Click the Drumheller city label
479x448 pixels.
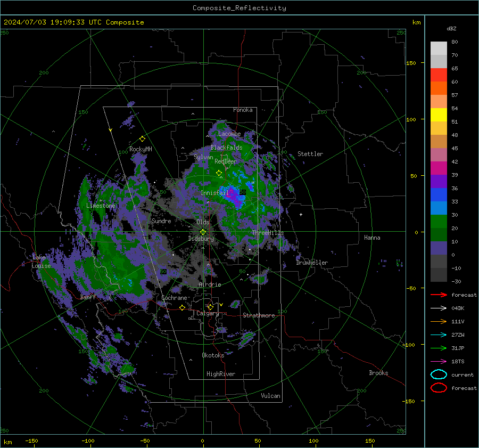[x=312, y=263]
